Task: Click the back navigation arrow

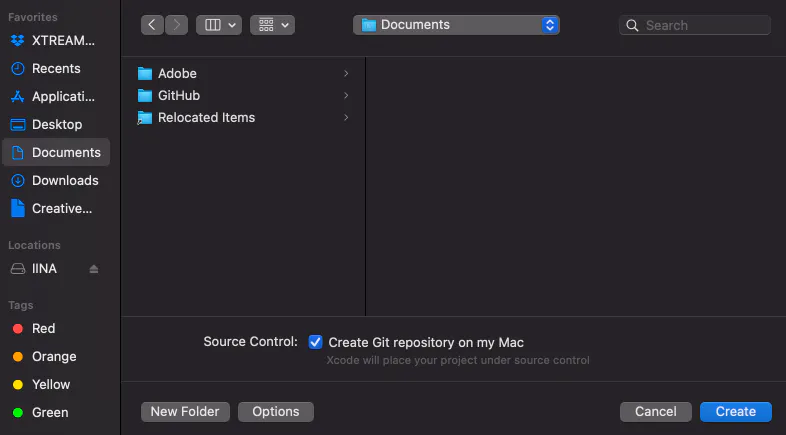Action: tap(152, 25)
